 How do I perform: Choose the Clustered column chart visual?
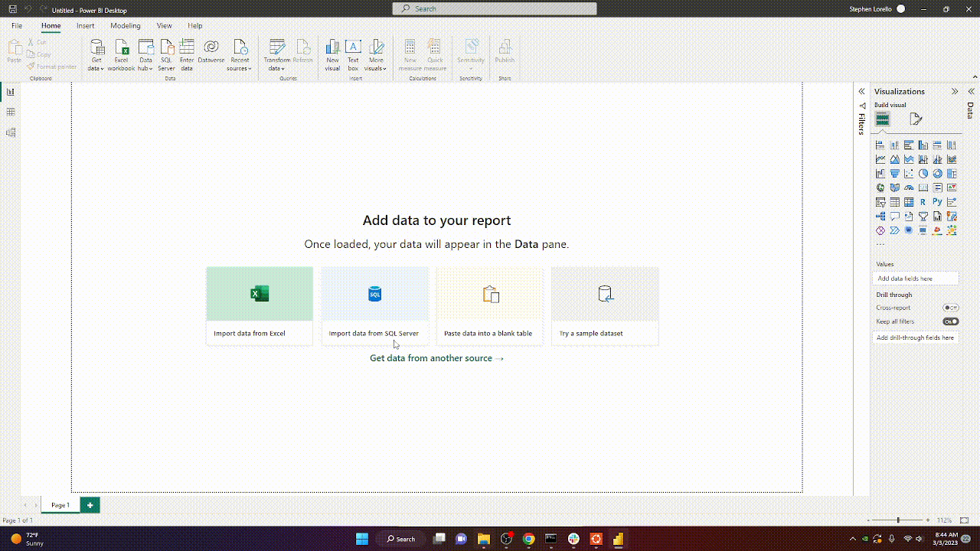[x=923, y=145]
